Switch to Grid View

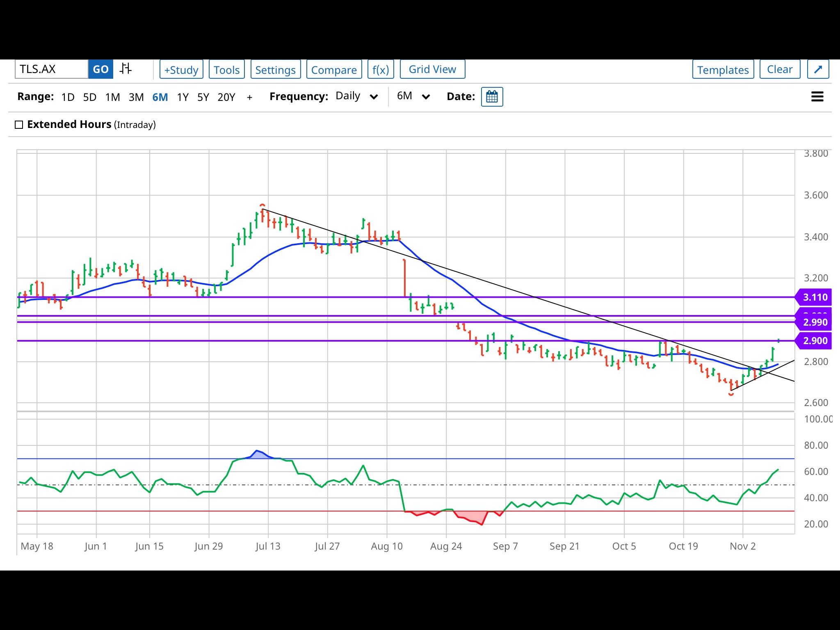click(x=432, y=69)
